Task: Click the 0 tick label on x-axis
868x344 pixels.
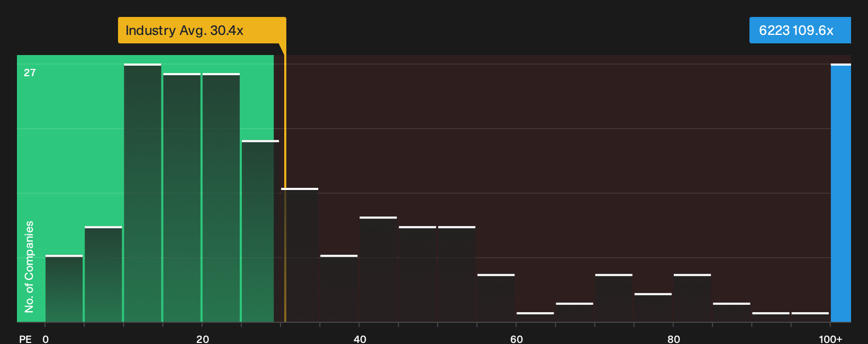Action: pyautogui.click(x=46, y=339)
